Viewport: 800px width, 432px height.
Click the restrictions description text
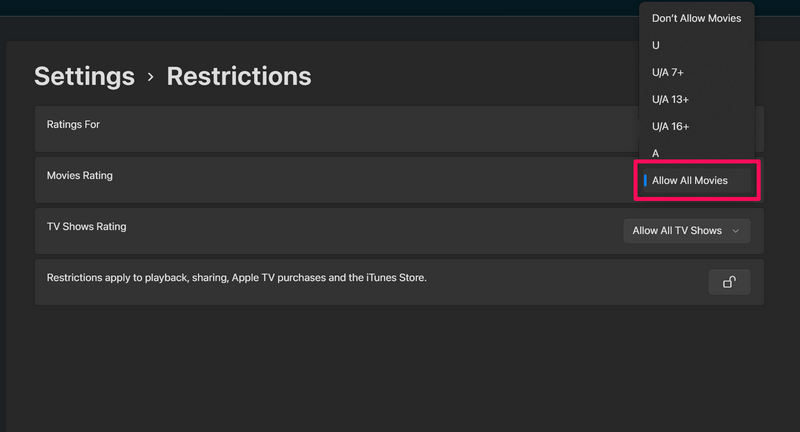click(237, 277)
